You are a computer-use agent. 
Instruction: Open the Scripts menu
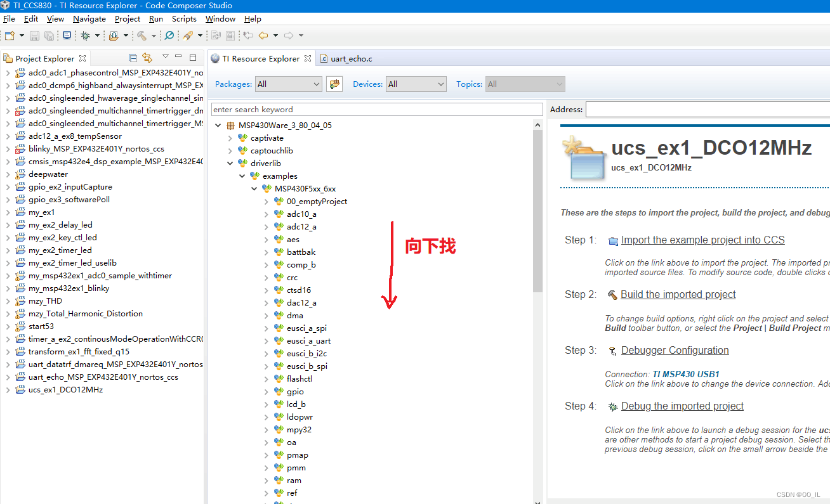tap(184, 18)
